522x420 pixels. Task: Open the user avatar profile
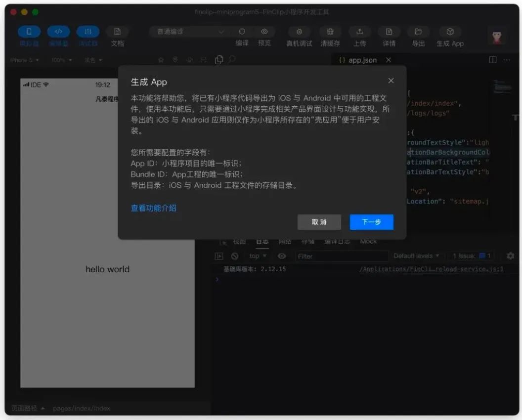pos(497,36)
